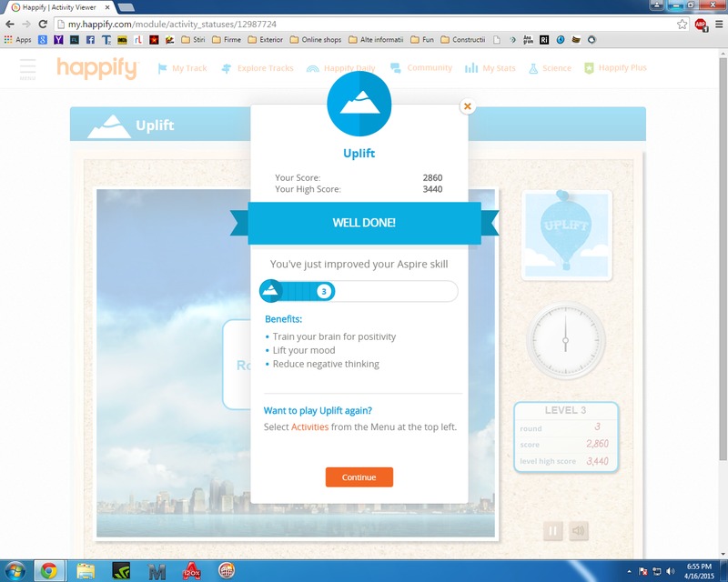Open the Chrome main menu

tap(719, 25)
